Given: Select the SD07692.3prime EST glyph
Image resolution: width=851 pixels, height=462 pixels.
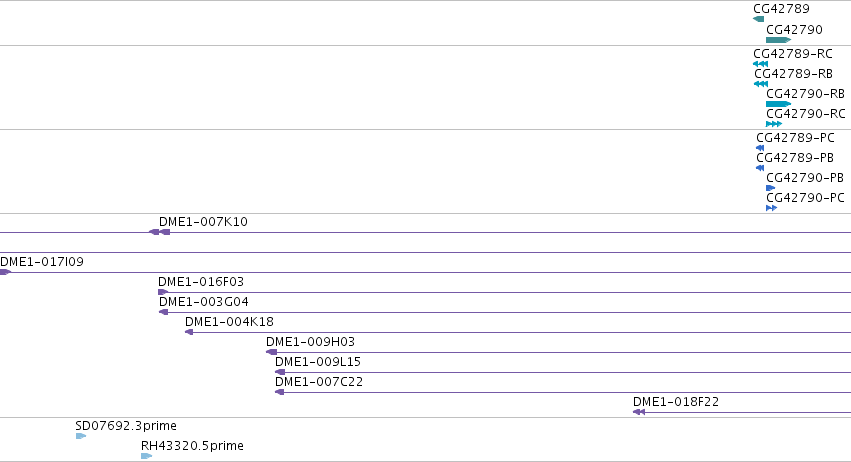Looking at the screenshot, I should [x=81, y=436].
